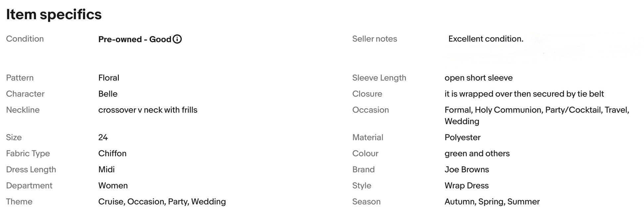Click the size value 24
The width and height of the screenshot is (644, 209).
pos(103,137)
